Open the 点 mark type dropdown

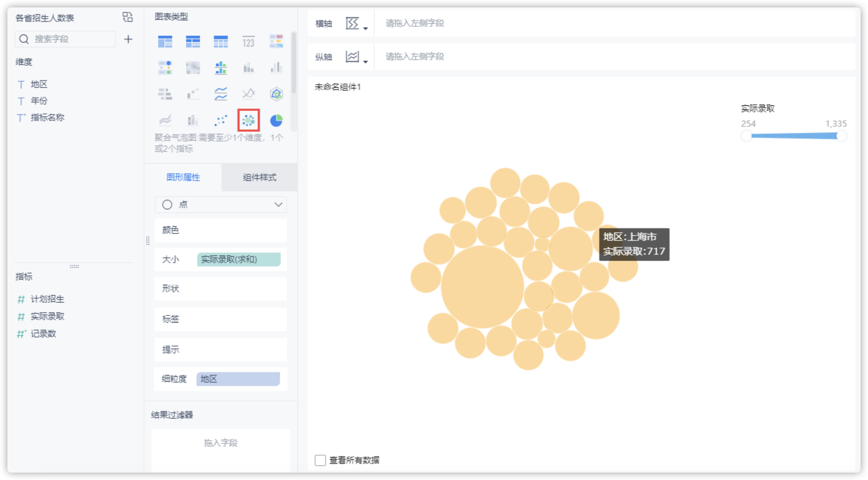click(221, 204)
